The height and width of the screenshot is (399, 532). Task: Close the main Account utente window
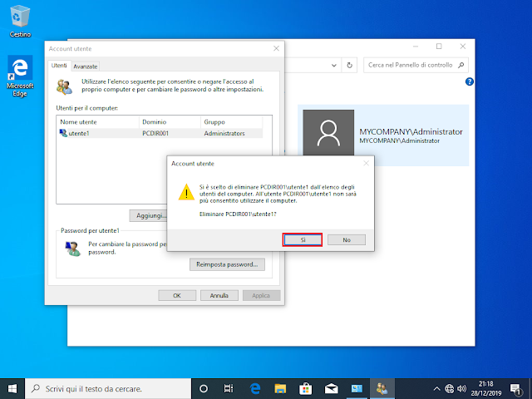(276, 48)
